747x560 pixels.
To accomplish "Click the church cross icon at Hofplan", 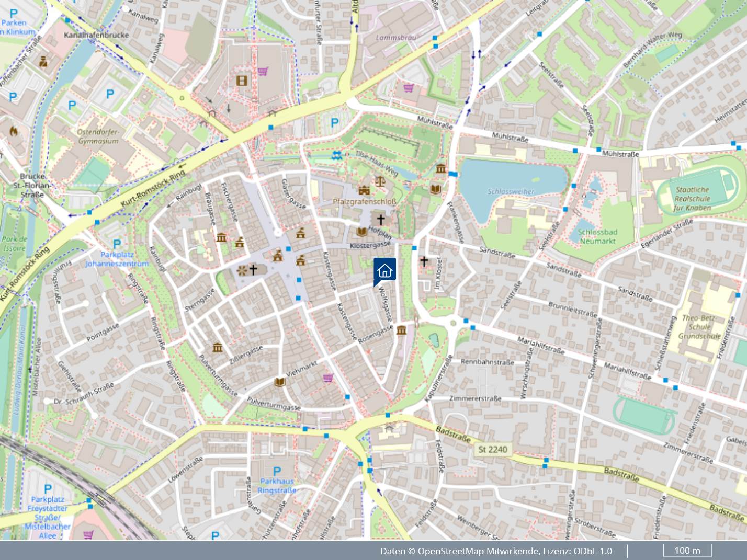I will pos(381,220).
